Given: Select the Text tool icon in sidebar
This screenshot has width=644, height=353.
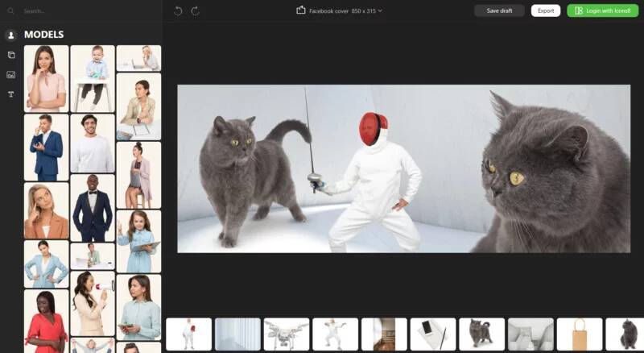Looking at the screenshot, I should [x=11, y=95].
